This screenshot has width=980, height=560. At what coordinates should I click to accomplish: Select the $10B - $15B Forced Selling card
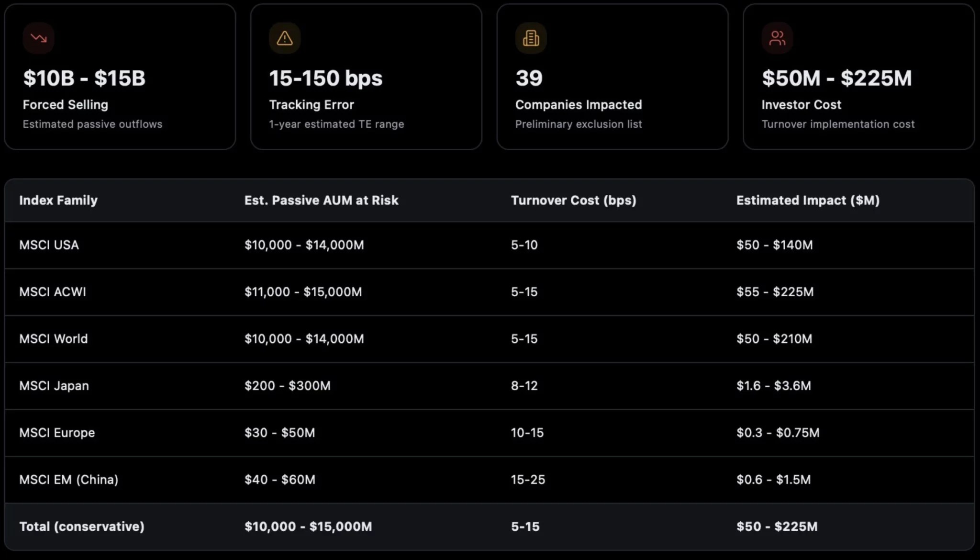(120, 77)
